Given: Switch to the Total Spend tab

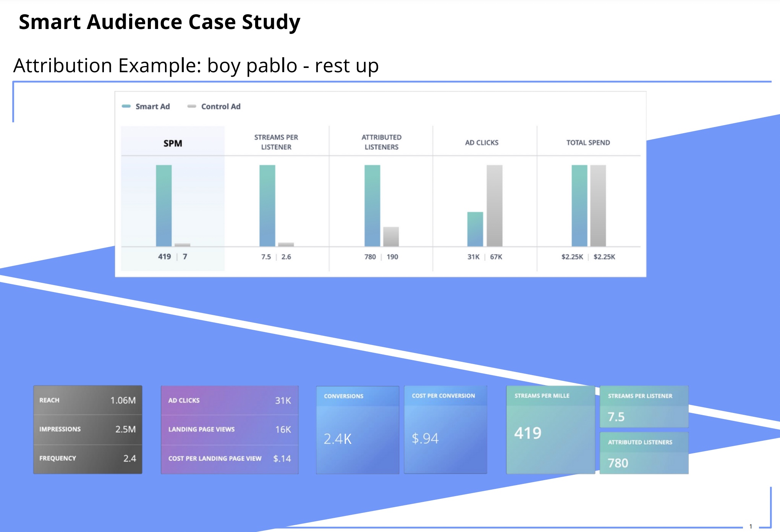Looking at the screenshot, I should tap(588, 142).
